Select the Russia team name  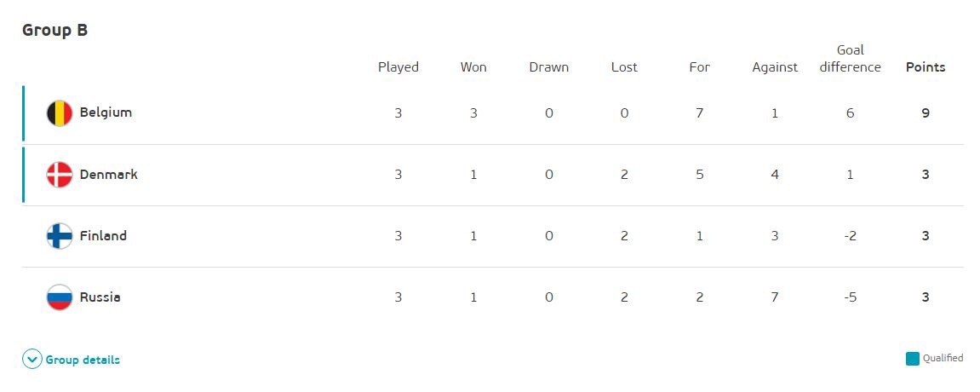100,297
